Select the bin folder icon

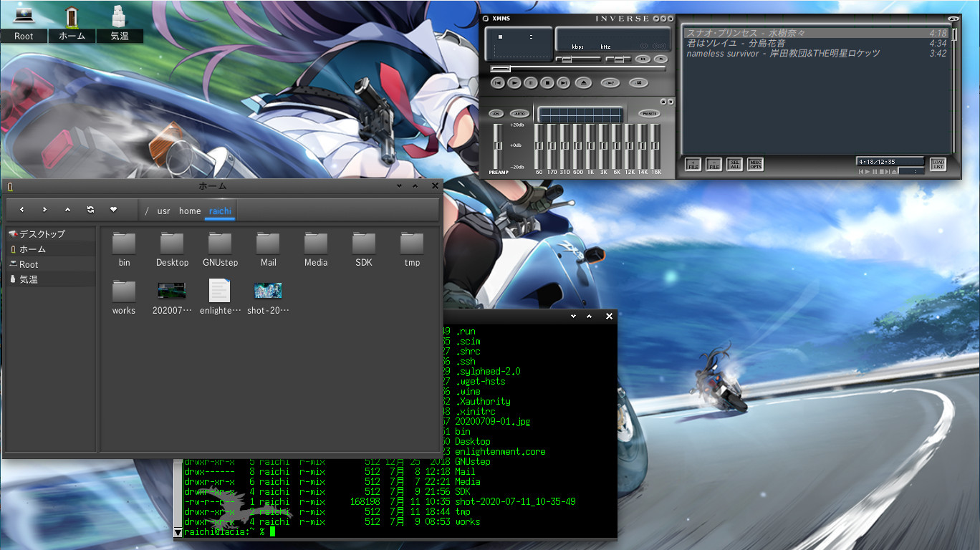tap(124, 243)
